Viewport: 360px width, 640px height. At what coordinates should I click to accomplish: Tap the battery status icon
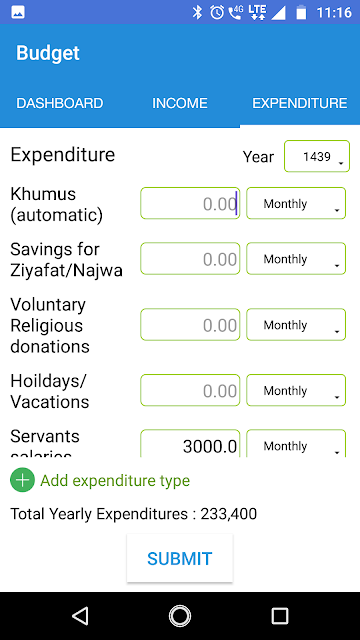301,12
